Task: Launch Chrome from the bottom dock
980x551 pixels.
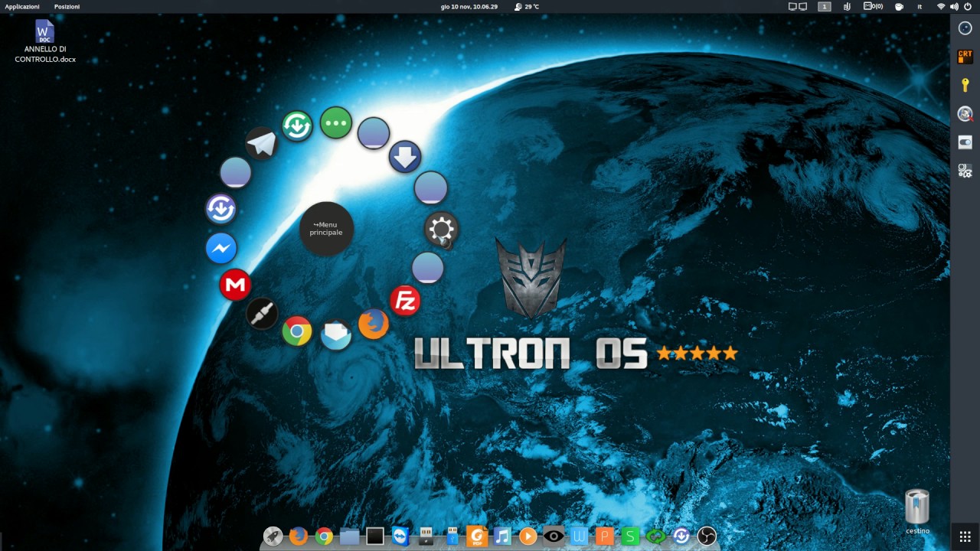Action: [x=324, y=536]
